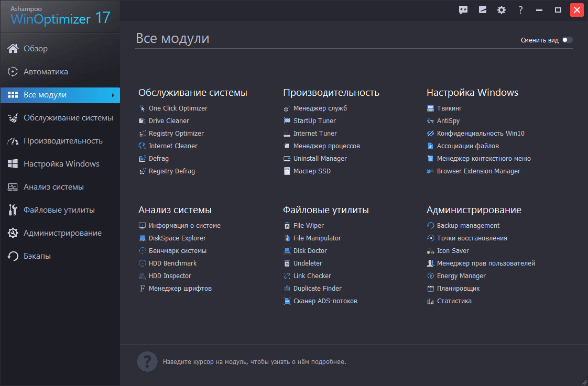
Task: Open "Бэкапы" in the sidebar
Action: (60, 256)
